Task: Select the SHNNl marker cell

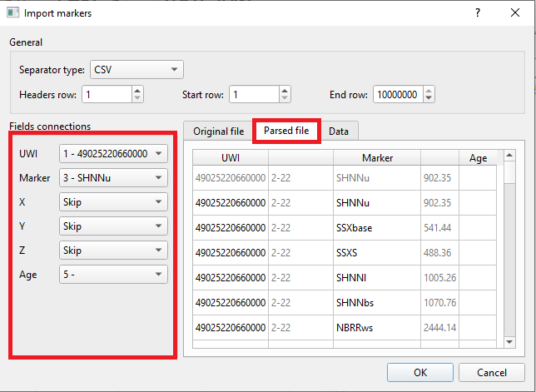Action: pyautogui.click(x=377, y=277)
